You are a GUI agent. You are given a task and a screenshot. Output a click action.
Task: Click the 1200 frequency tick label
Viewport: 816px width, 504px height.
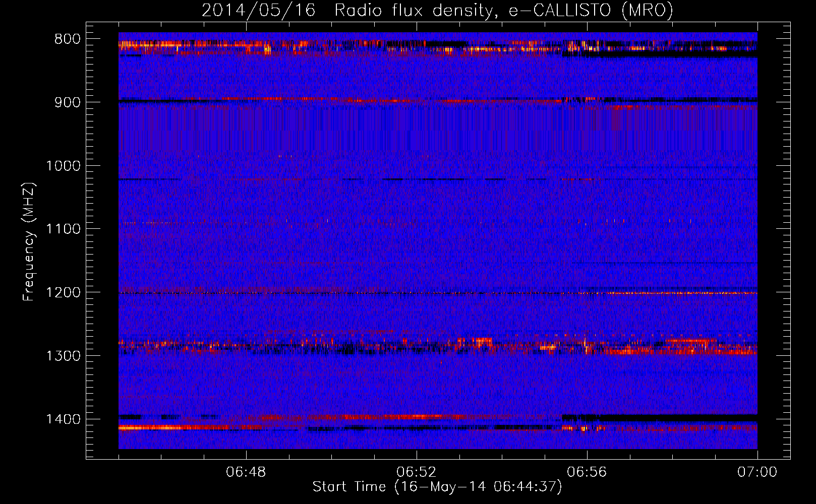point(63,293)
